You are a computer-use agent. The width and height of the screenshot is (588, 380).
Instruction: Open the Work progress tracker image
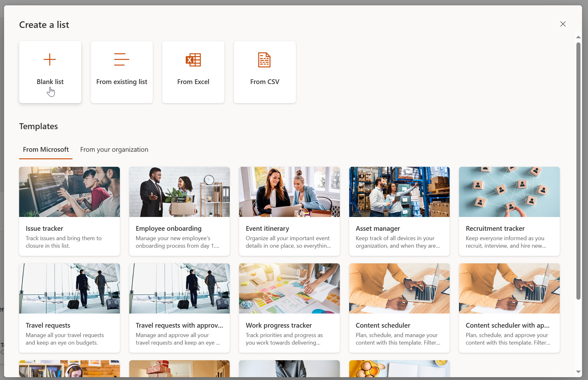point(289,288)
